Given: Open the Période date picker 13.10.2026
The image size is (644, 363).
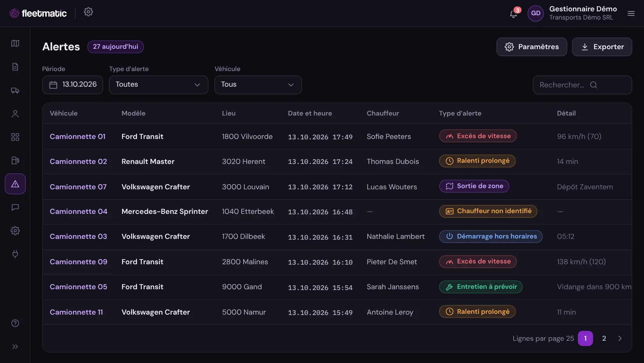Looking at the screenshot, I should 73,85.
